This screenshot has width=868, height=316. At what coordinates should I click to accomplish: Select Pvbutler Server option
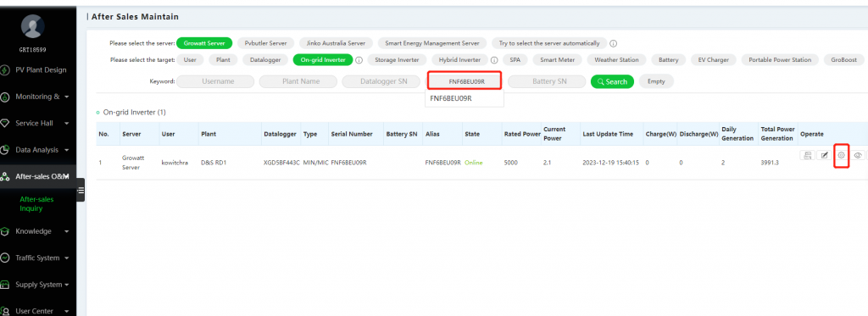265,43
